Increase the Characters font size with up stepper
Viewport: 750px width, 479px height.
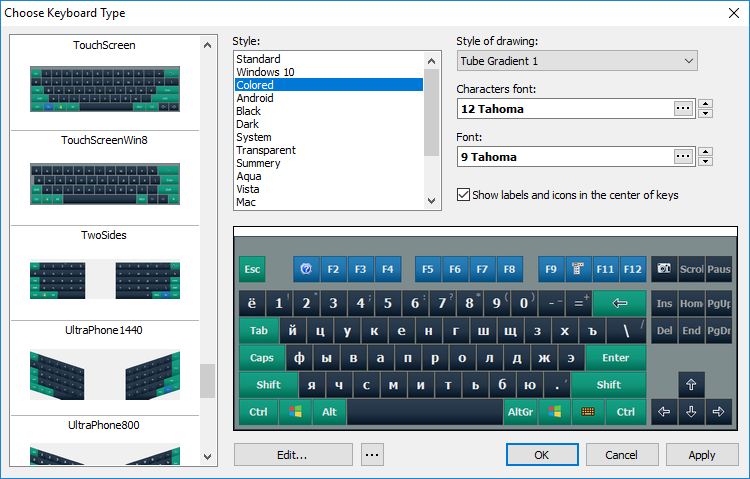(x=706, y=104)
